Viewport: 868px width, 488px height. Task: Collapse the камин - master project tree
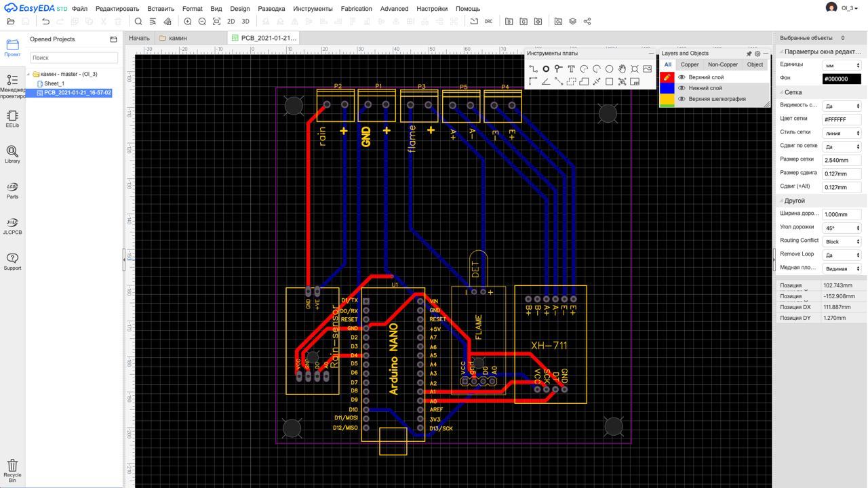[x=28, y=74]
